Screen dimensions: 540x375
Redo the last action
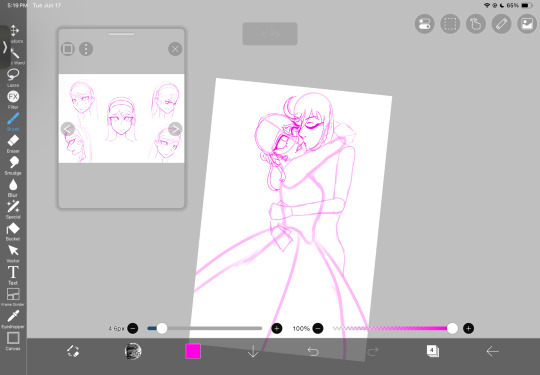point(373,351)
